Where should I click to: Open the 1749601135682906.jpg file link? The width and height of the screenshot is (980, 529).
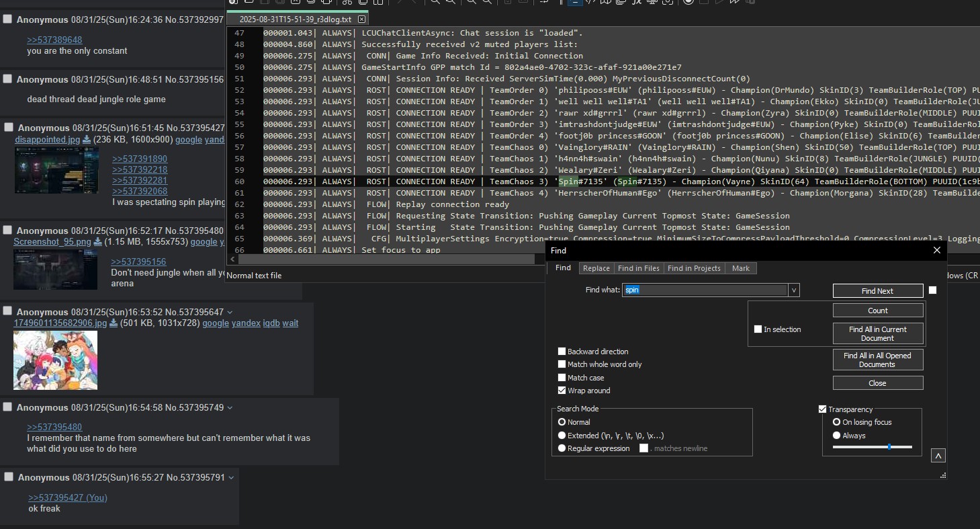click(60, 323)
